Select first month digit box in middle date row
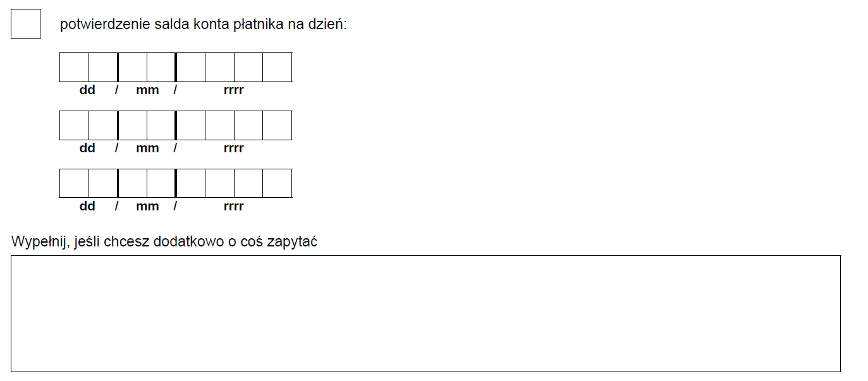 click(x=133, y=125)
